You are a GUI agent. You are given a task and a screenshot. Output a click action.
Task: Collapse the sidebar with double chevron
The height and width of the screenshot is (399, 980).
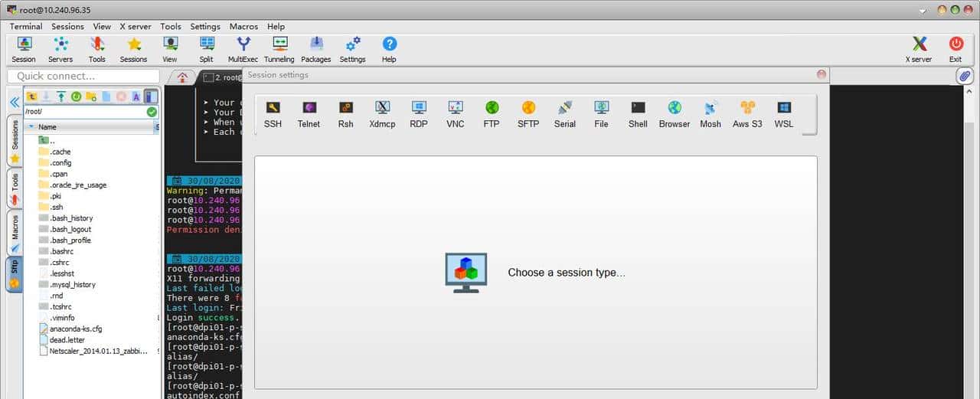(14, 102)
